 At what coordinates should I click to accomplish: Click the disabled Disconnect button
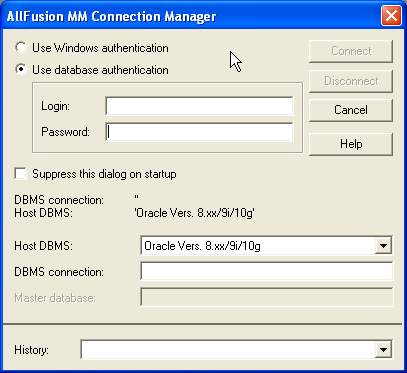[351, 81]
